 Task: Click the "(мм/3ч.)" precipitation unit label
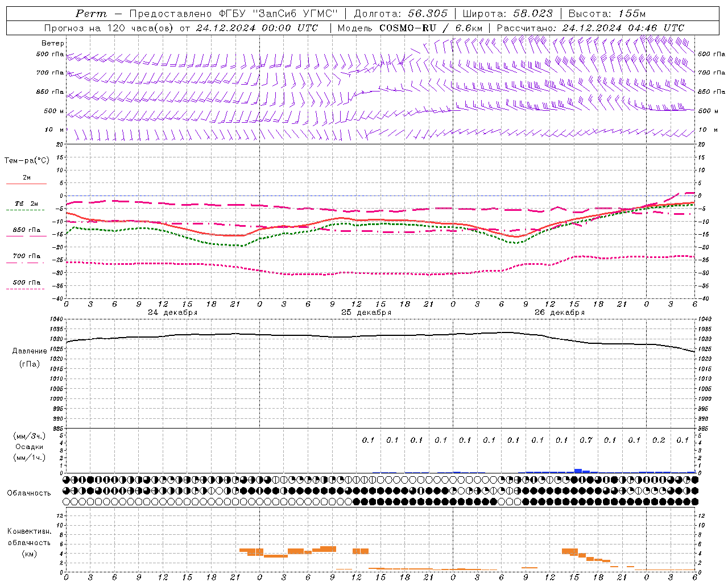tap(30, 436)
